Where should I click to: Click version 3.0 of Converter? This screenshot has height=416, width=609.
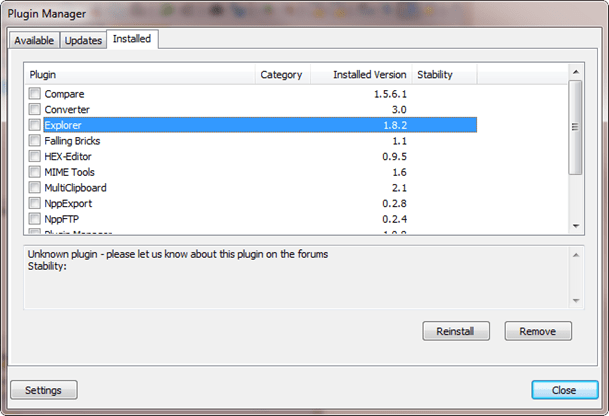pyautogui.click(x=399, y=110)
